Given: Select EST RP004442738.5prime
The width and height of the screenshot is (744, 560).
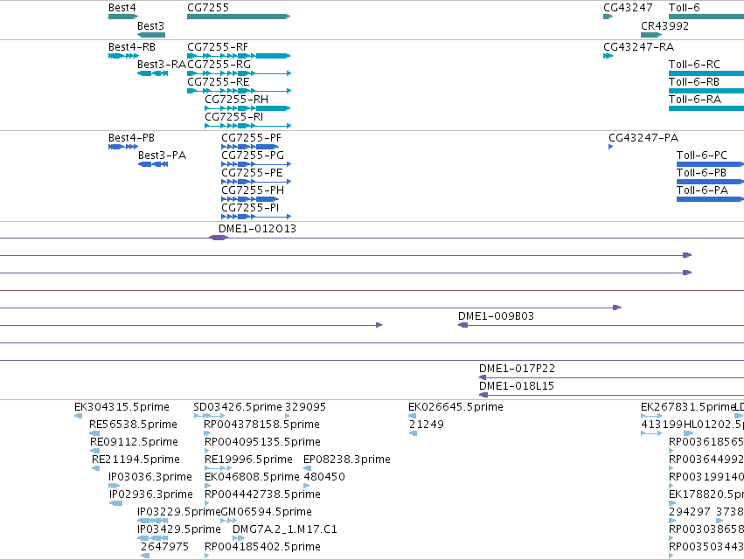Looking at the screenshot, I should pos(207,503).
